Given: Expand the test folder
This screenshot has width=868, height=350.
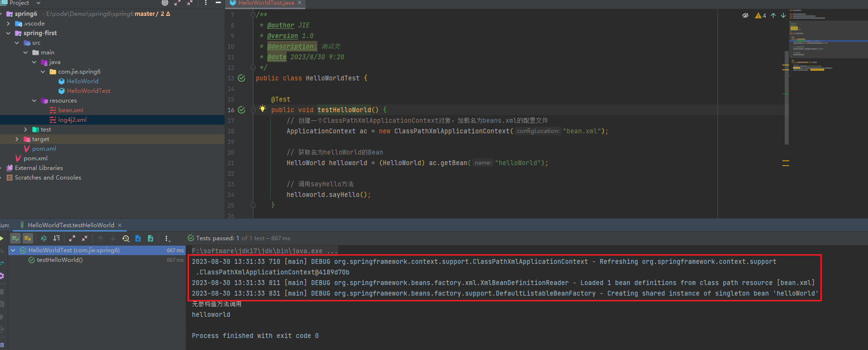Looking at the screenshot, I should 25,130.
